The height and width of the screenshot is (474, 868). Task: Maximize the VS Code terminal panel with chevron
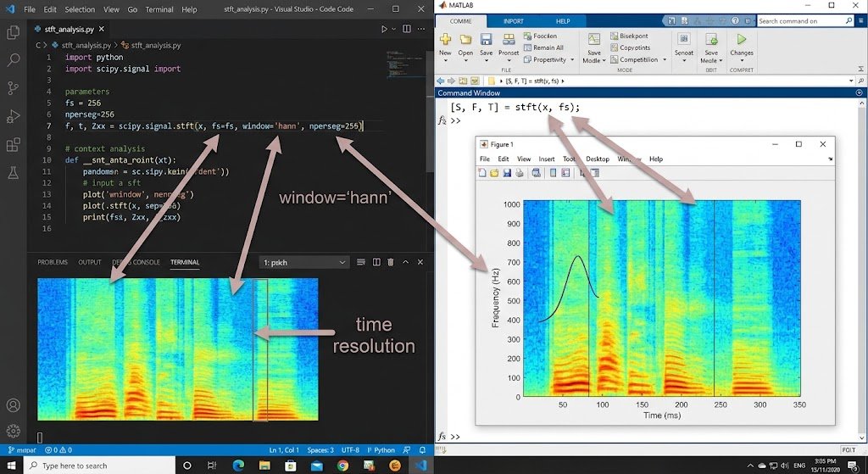(x=406, y=262)
